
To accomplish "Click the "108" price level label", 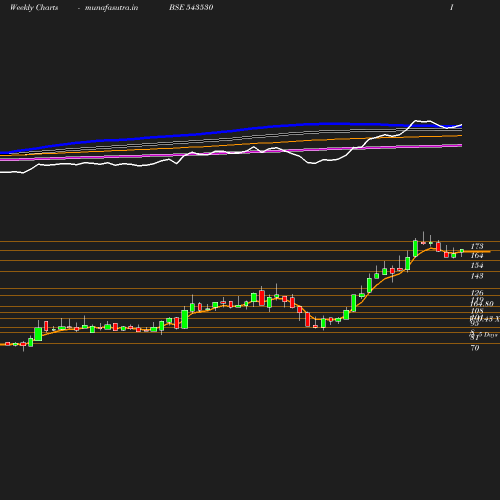I will click(477, 311).
